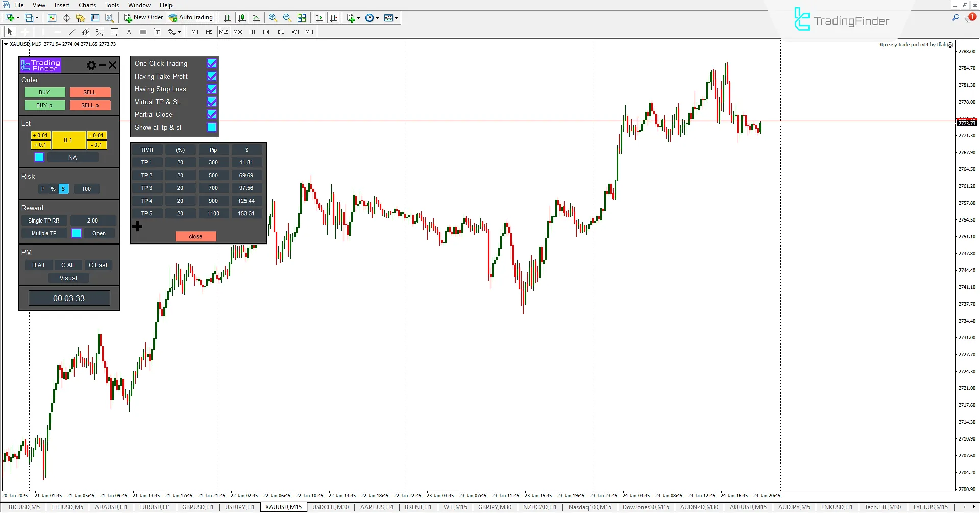
Task: Expand the periodicity clock dropdown arrow
Action: 378,18
